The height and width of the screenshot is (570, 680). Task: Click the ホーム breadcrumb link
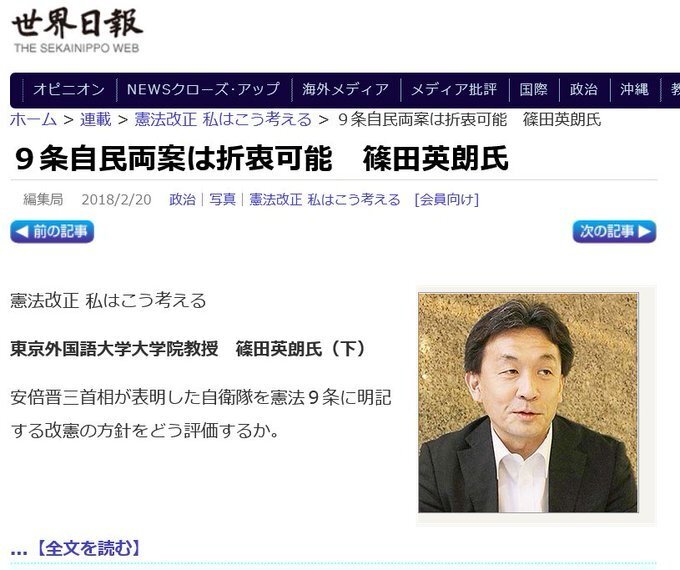tap(33, 119)
